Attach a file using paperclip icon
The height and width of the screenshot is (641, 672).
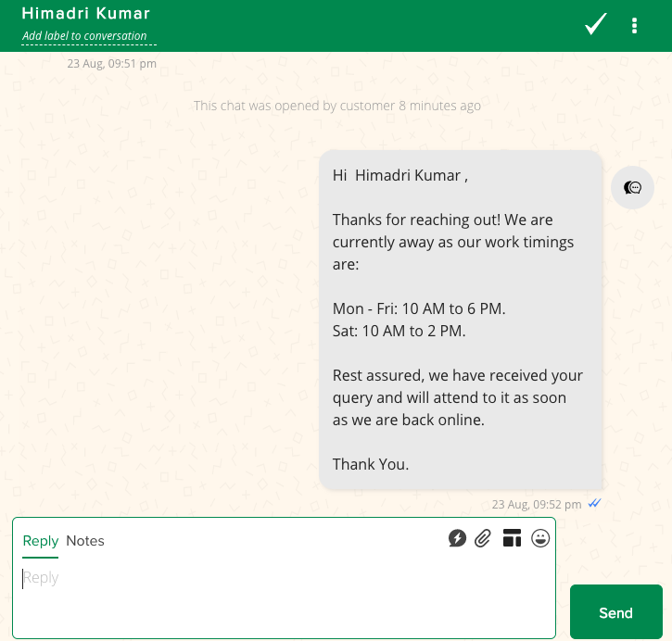[x=483, y=538]
